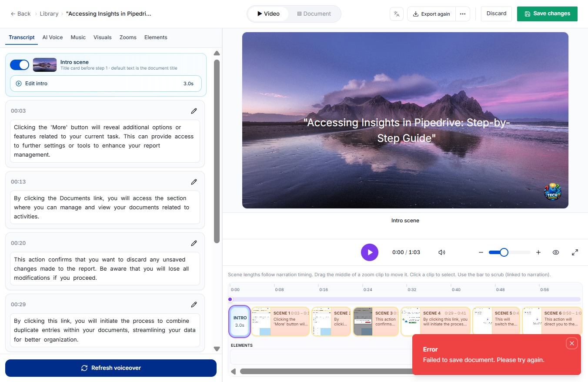Screen dimensions: 588x382
Task: Switch to Video view
Action: [268, 14]
